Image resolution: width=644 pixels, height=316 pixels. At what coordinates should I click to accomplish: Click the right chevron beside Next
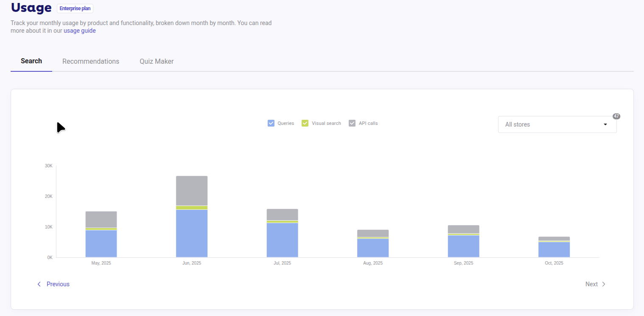tap(604, 284)
